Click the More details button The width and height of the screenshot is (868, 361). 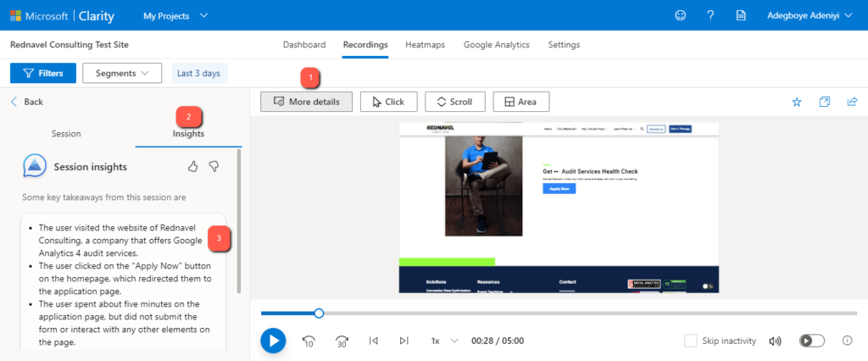(306, 102)
